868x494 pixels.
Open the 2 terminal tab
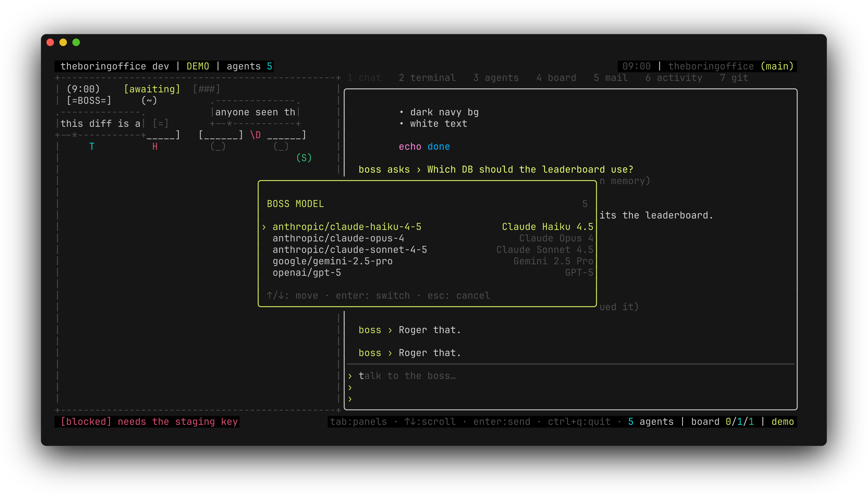click(427, 78)
